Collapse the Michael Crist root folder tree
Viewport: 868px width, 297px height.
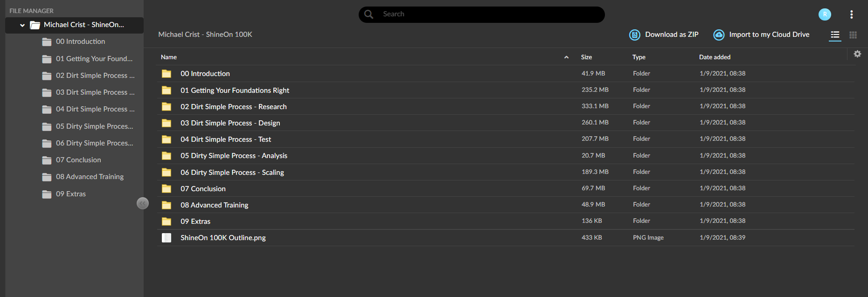22,25
